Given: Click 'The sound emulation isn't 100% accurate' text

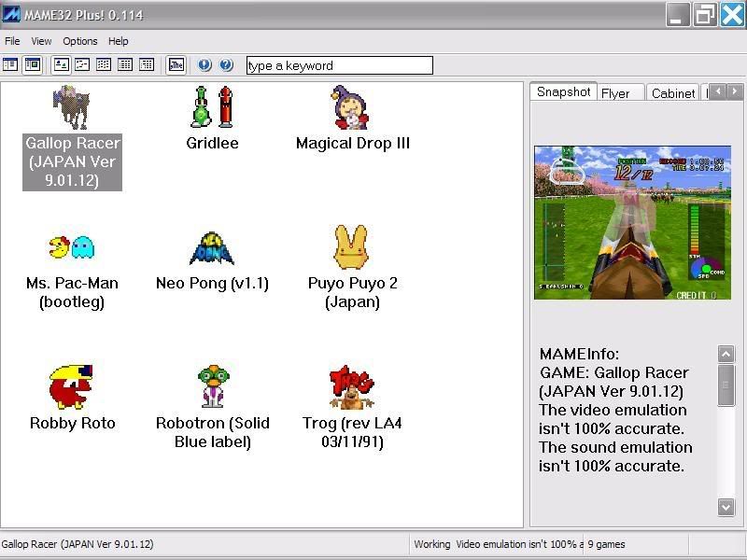Looking at the screenshot, I should 615,456.
